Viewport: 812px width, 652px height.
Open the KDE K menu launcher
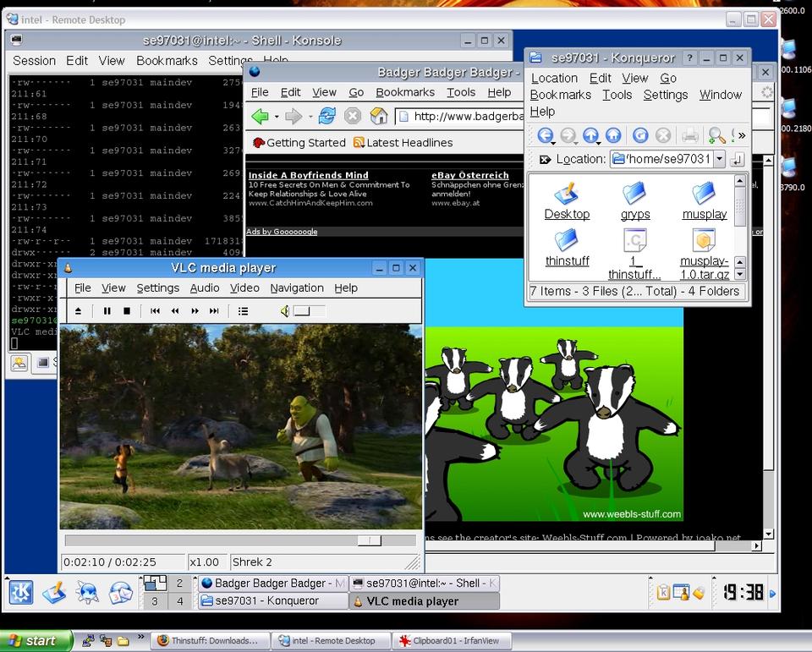tap(20, 591)
